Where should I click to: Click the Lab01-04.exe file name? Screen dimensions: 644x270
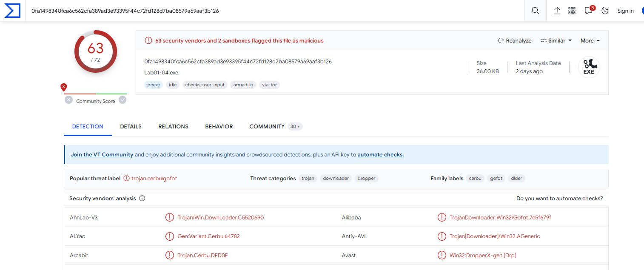161,73
